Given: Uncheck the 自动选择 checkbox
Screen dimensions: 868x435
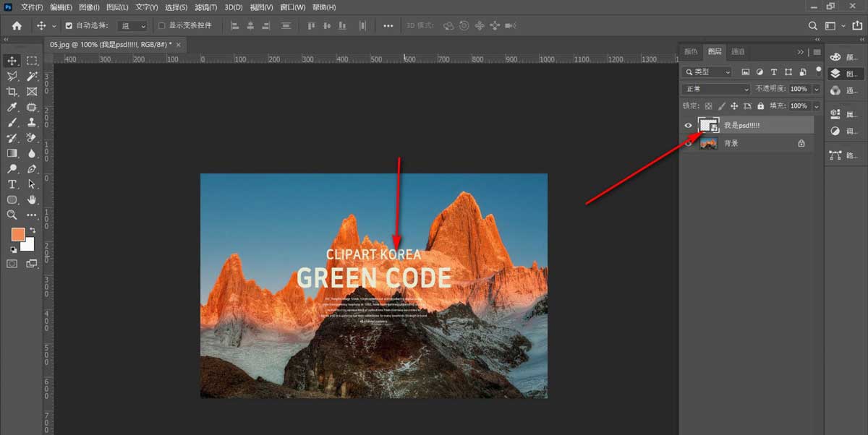Looking at the screenshot, I should tap(69, 25).
